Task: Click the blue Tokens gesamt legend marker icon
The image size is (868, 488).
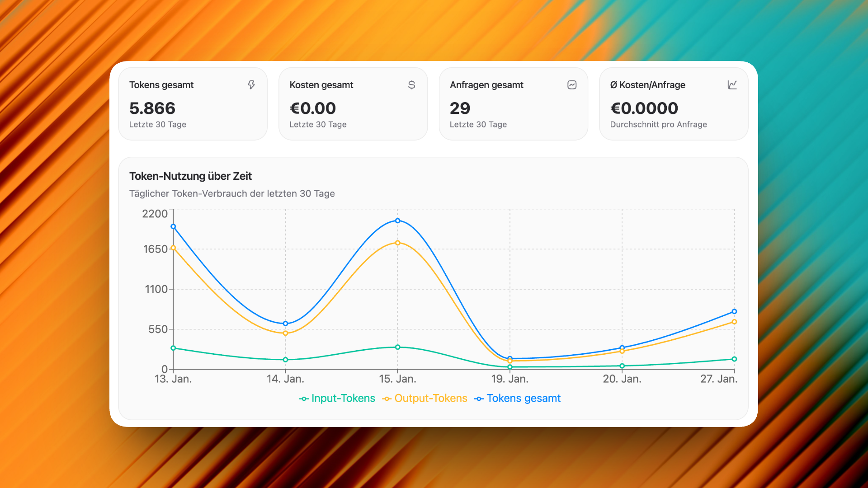Action: (479, 399)
